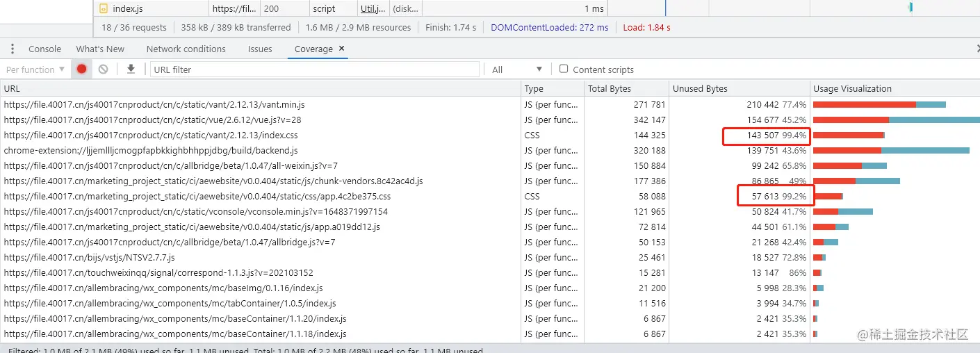Enable the Content scripts checkbox
Screen dimensions: 980x353
564,69
